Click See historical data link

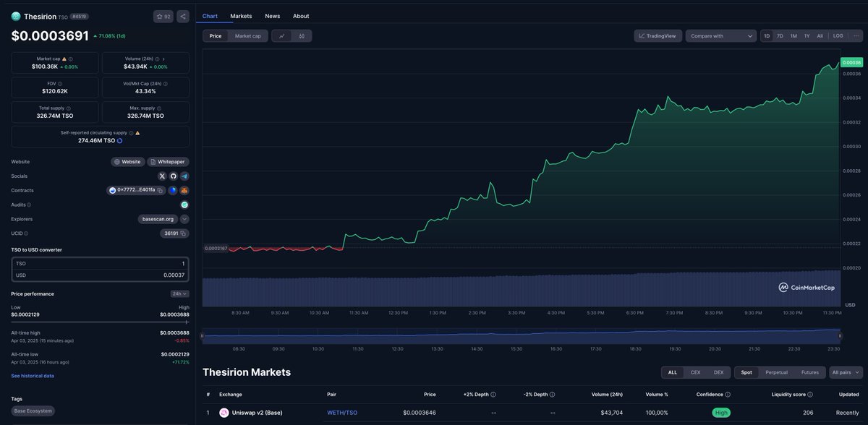(33, 376)
